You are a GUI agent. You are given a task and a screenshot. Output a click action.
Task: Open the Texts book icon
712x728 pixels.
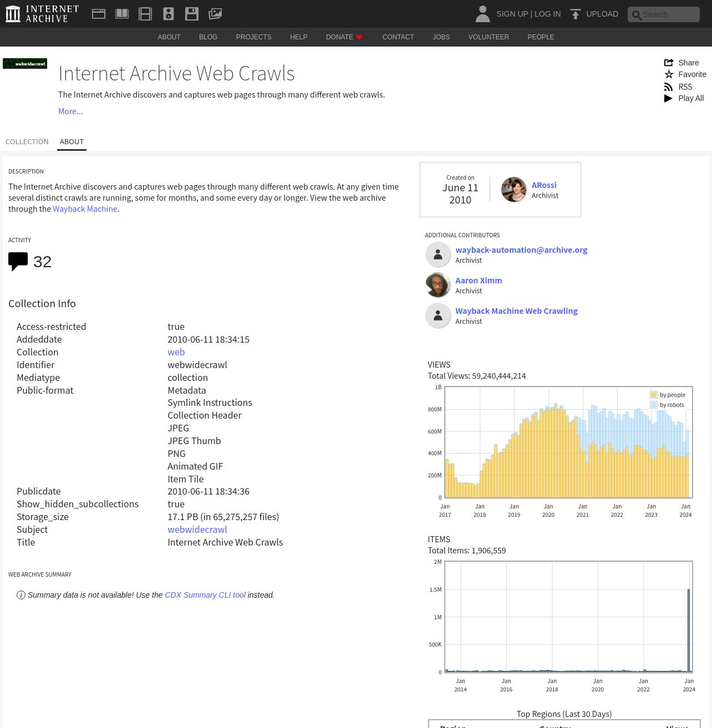tap(122, 14)
